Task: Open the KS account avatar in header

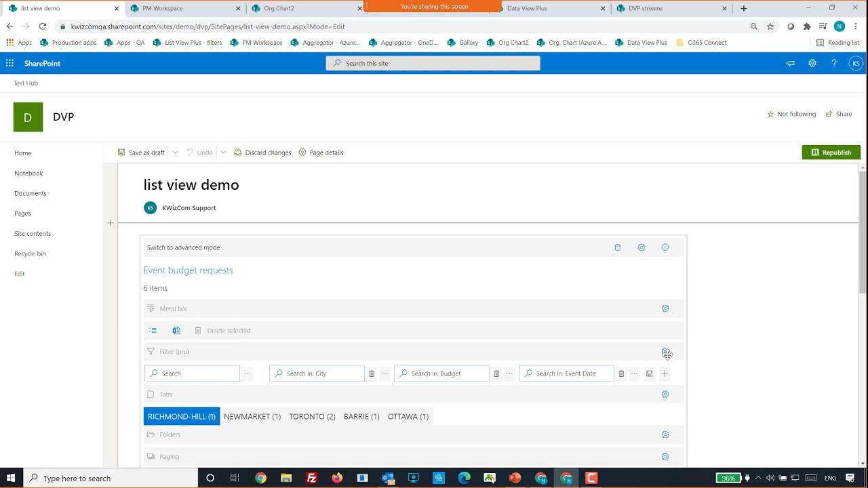Action: (856, 63)
